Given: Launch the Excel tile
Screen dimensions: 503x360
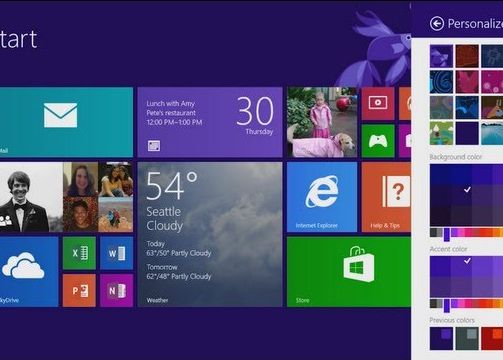Looking at the screenshot, I should (x=79, y=253).
